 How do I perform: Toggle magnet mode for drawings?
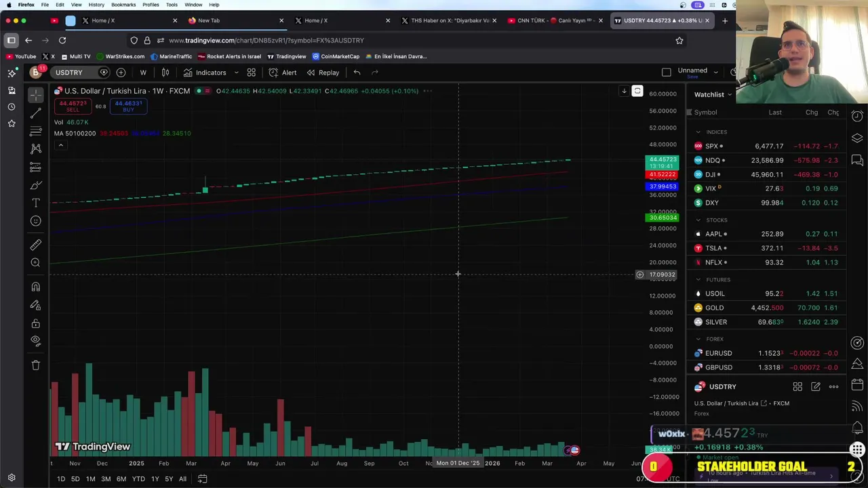click(36, 287)
